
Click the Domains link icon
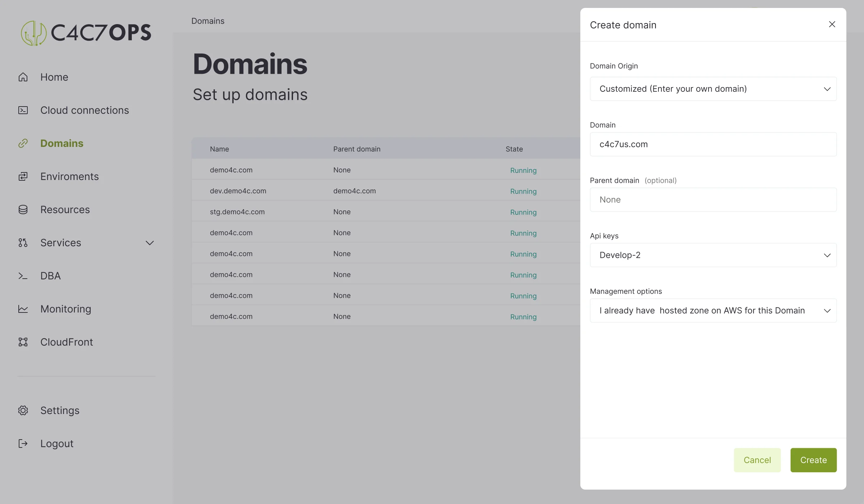(23, 143)
